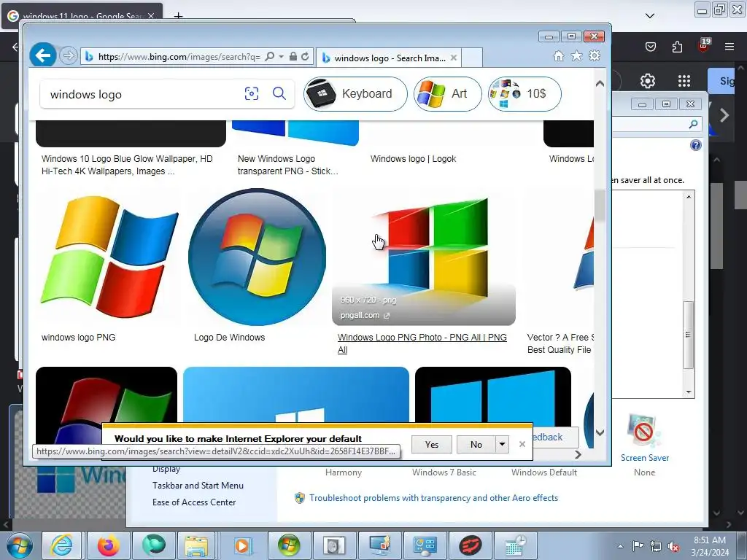Dismiss the default browser notification bar

[522, 444]
